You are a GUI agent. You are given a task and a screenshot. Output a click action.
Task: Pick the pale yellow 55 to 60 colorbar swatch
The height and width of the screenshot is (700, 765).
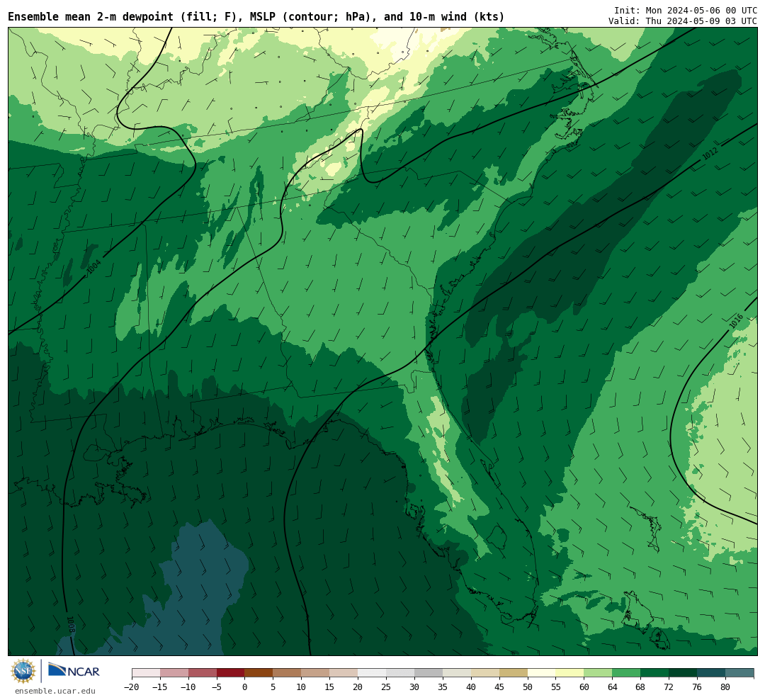coord(569,673)
